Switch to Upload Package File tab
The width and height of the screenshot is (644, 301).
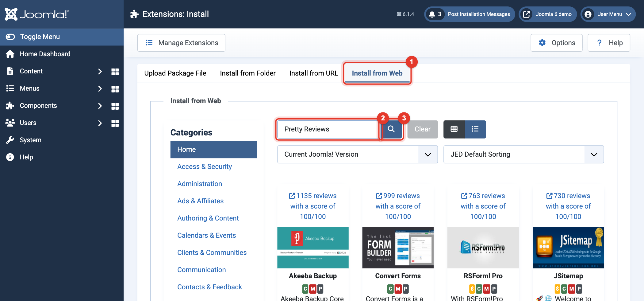click(x=175, y=73)
